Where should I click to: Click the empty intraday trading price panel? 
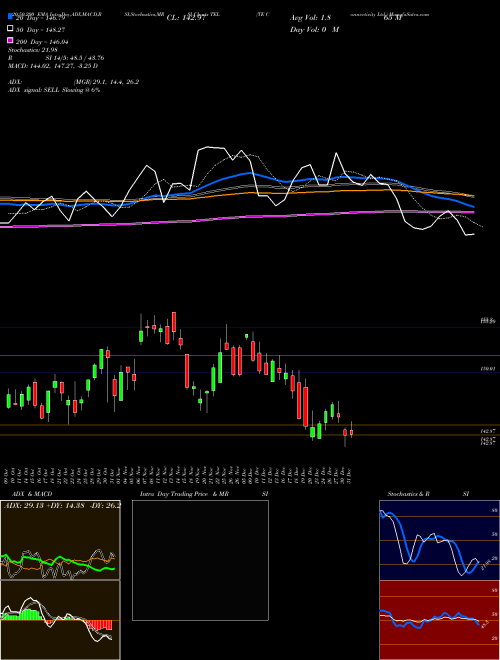coord(200,560)
